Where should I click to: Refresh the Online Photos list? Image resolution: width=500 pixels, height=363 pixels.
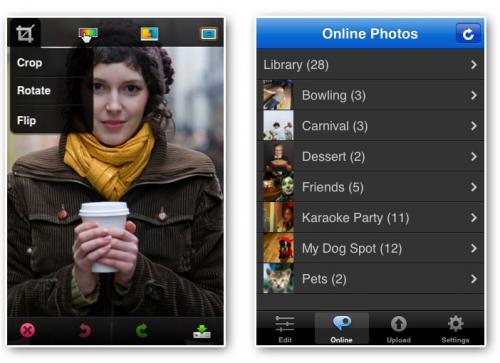pyautogui.click(x=468, y=34)
